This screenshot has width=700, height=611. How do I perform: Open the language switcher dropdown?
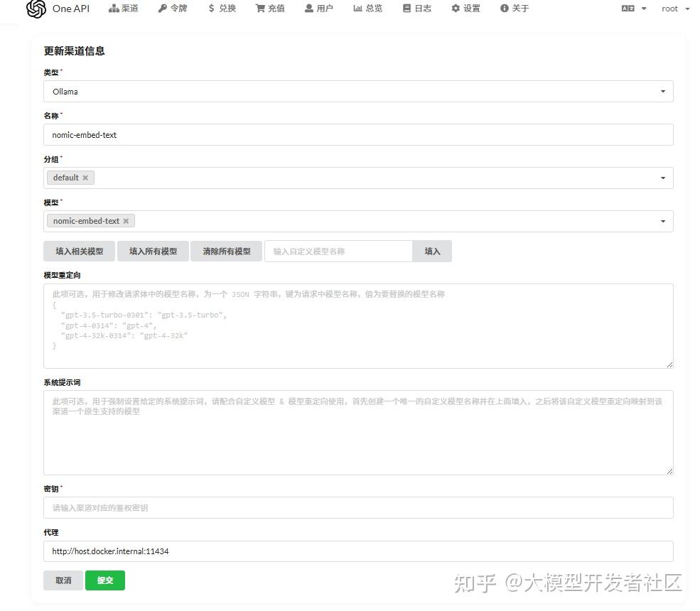[x=634, y=9]
